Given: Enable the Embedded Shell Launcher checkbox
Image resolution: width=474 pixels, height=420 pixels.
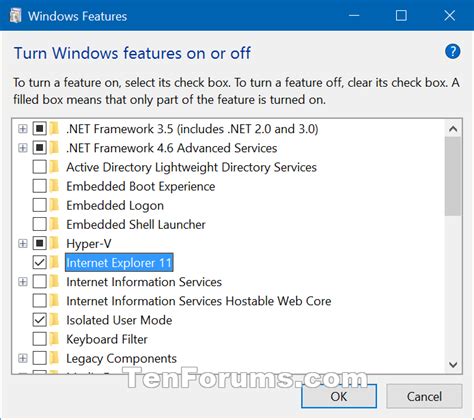Looking at the screenshot, I should click(x=39, y=224).
